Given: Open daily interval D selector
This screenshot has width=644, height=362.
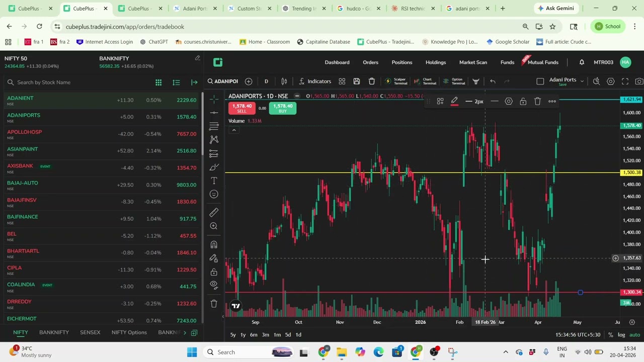Looking at the screenshot, I should click(266, 81).
